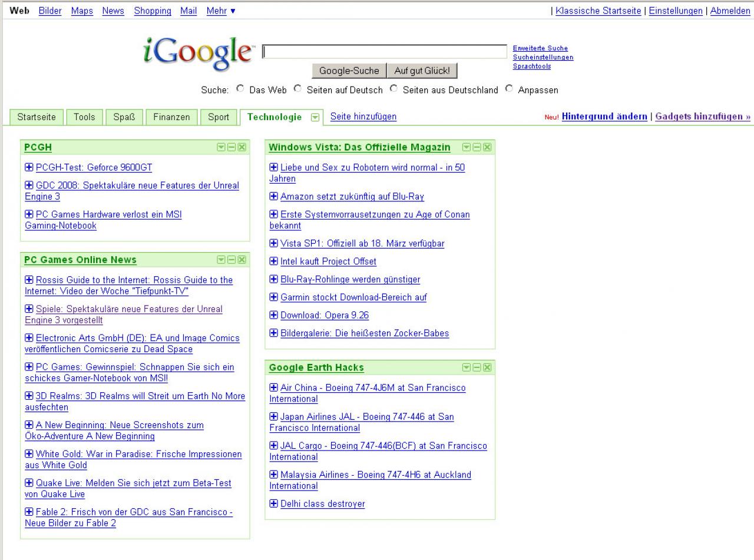Expand the PCGH-Test Geforce 9600GT entry

coord(29,167)
